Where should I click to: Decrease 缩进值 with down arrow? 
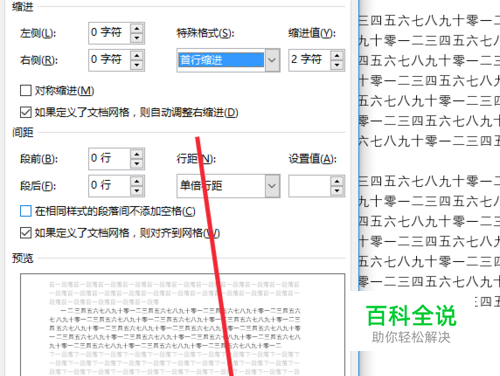pyautogui.click(x=337, y=65)
